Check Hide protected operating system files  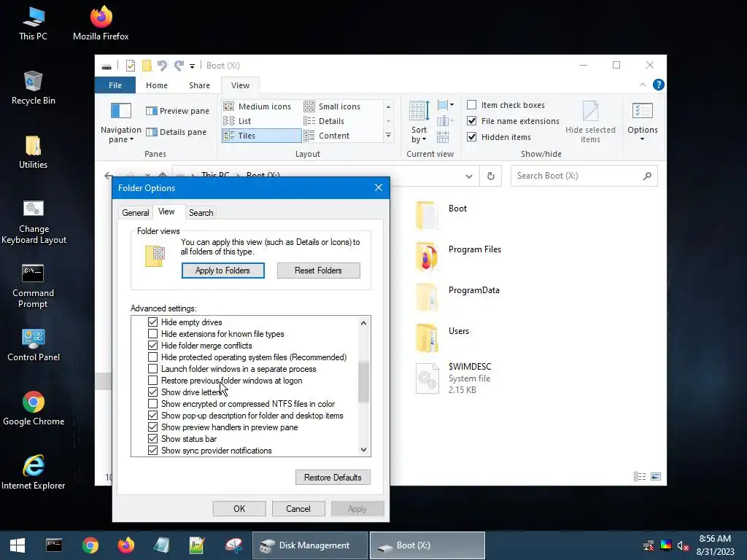(152, 357)
